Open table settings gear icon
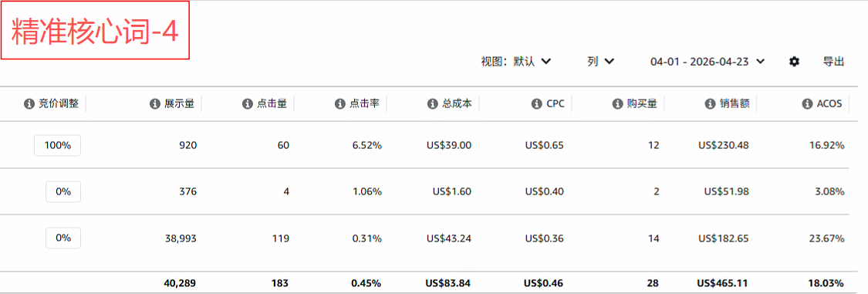868x294 pixels. click(794, 62)
